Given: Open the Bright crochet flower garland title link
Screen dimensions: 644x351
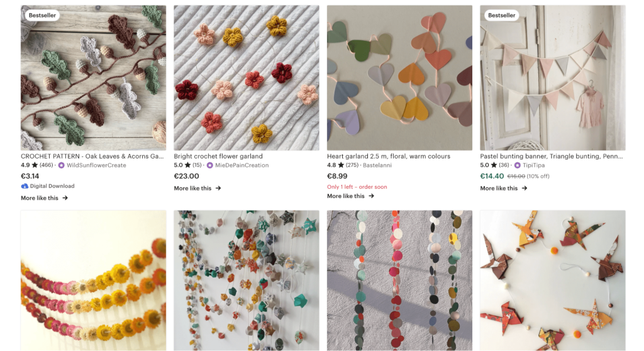Looking at the screenshot, I should pos(218,156).
